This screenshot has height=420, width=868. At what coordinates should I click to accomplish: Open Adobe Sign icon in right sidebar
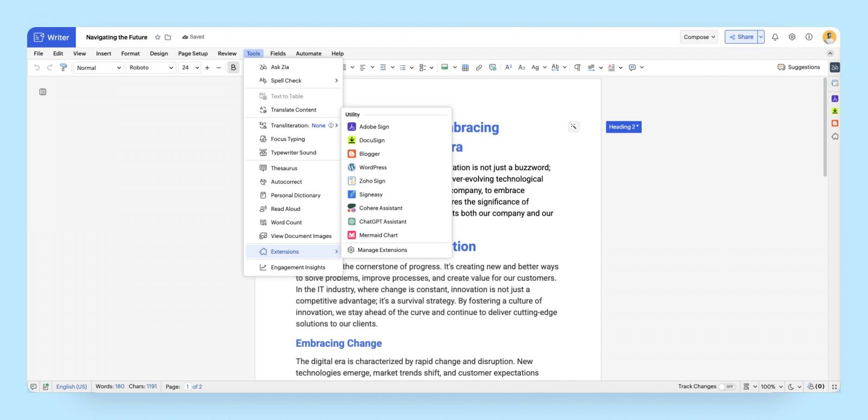coord(835,99)
